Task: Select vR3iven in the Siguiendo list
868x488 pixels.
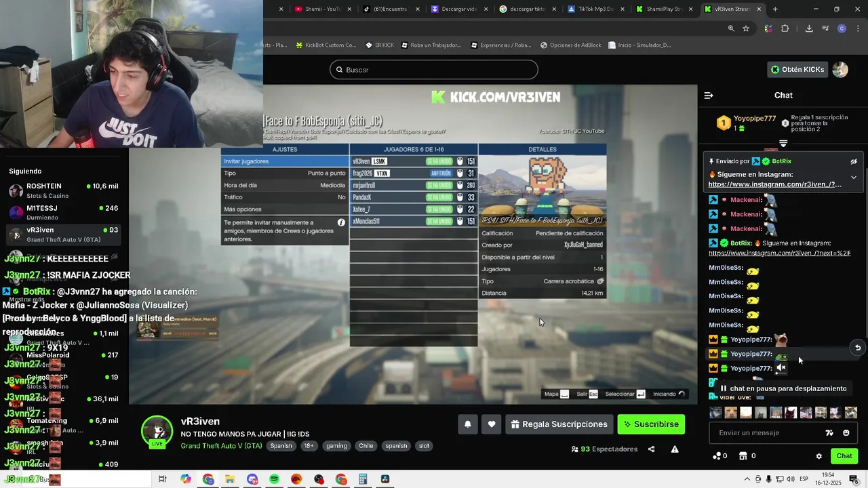Action: (x=64, y=235)
